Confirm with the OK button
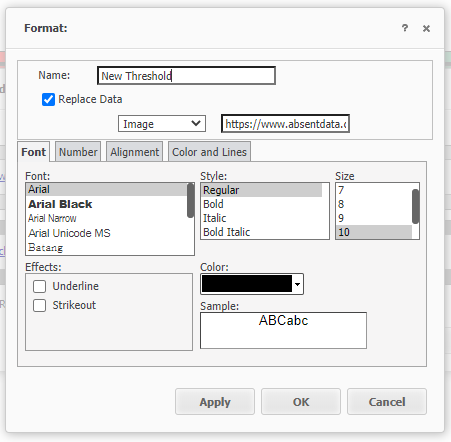 point(301,402)
